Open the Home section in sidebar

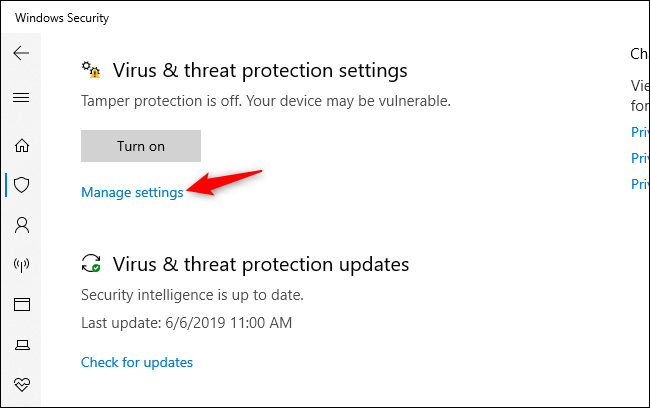tap(21, 145)
